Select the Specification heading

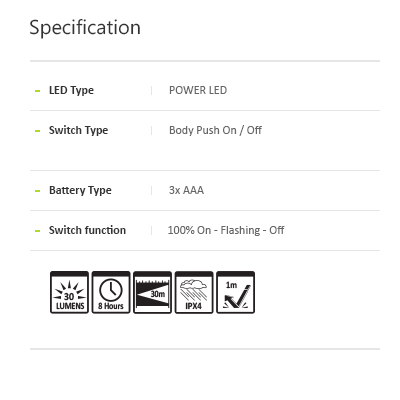click(x=85, y=28)
